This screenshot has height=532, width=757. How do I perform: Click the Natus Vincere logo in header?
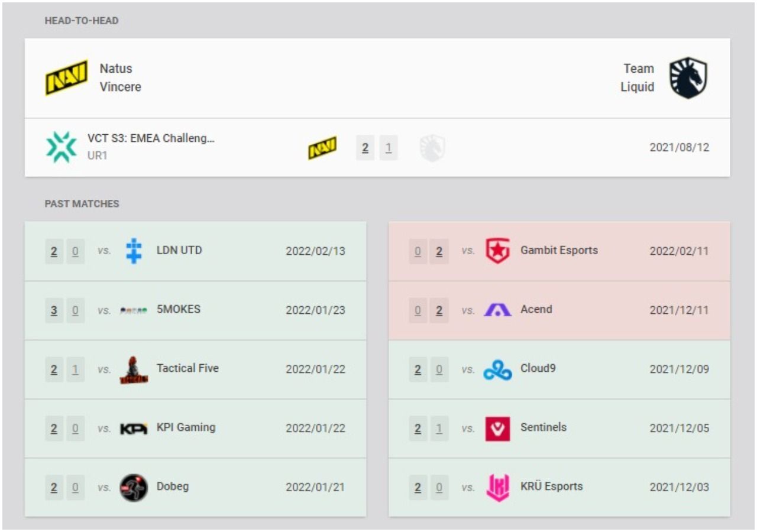[x=67, y=77]
